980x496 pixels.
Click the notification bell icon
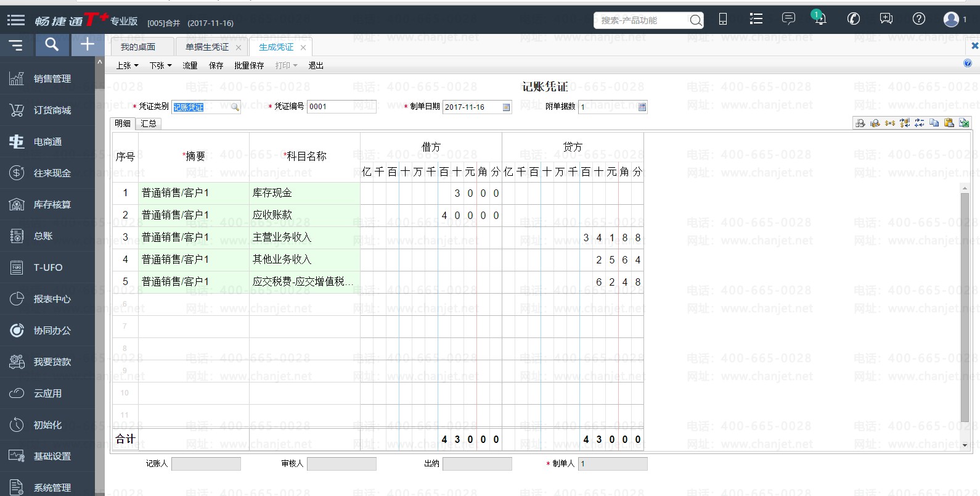pos(819,19)
